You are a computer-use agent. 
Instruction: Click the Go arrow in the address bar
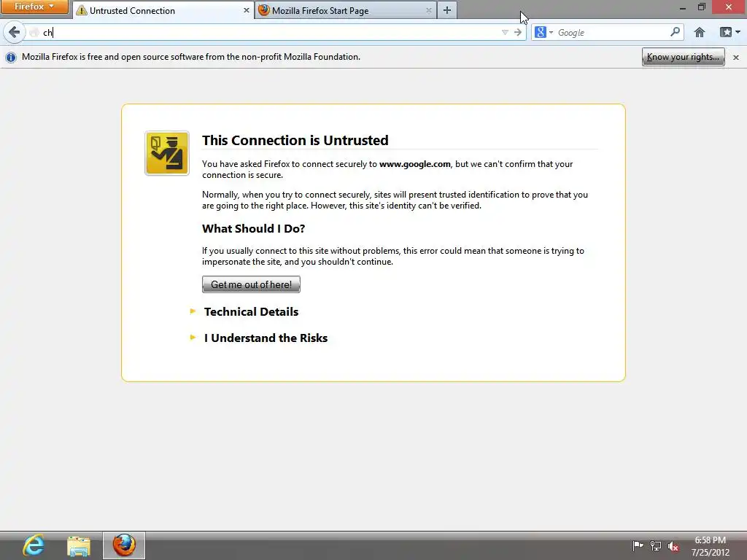coord(518,32)
